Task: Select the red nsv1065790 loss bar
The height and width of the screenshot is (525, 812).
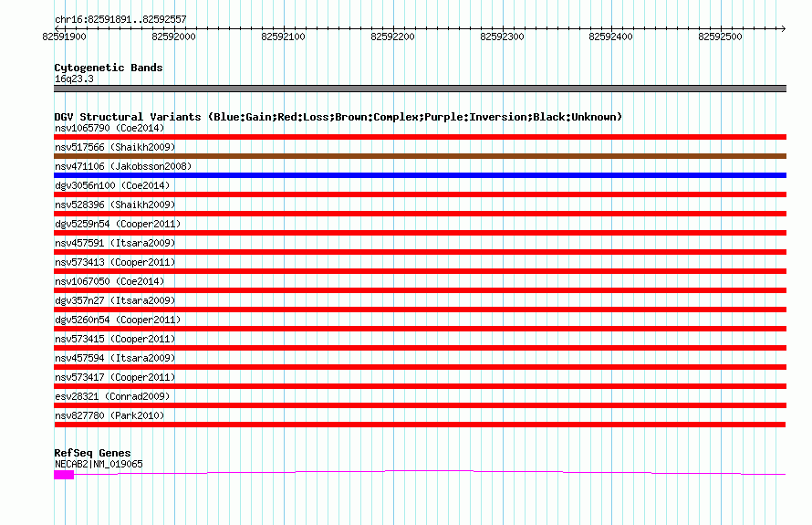Action: 420,137
